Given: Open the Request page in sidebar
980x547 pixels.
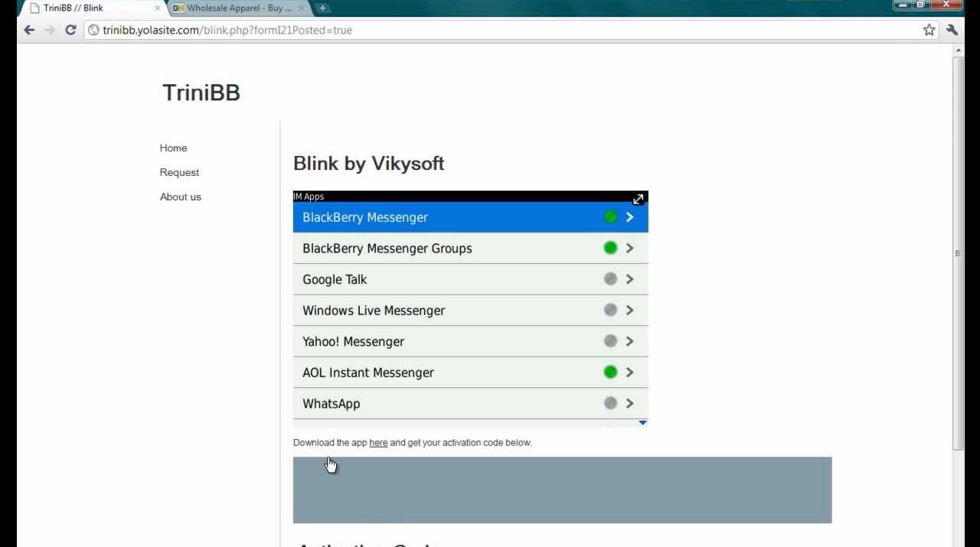Looking at the screenshot, I should [x=179, y=172].
